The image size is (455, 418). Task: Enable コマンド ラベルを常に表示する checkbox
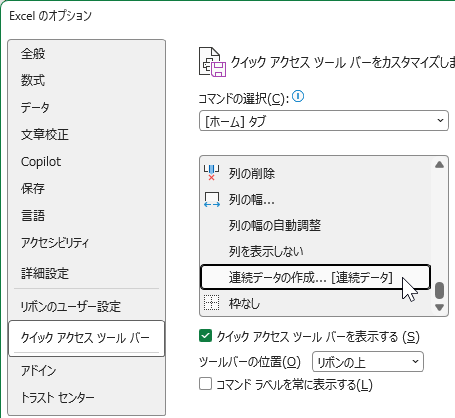[205, 384]
